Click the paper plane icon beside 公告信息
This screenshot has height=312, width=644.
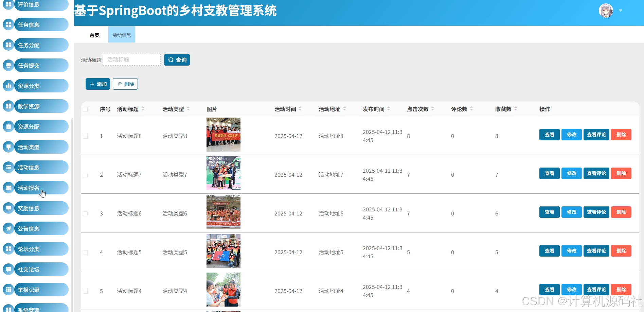(x=8, y=228)
